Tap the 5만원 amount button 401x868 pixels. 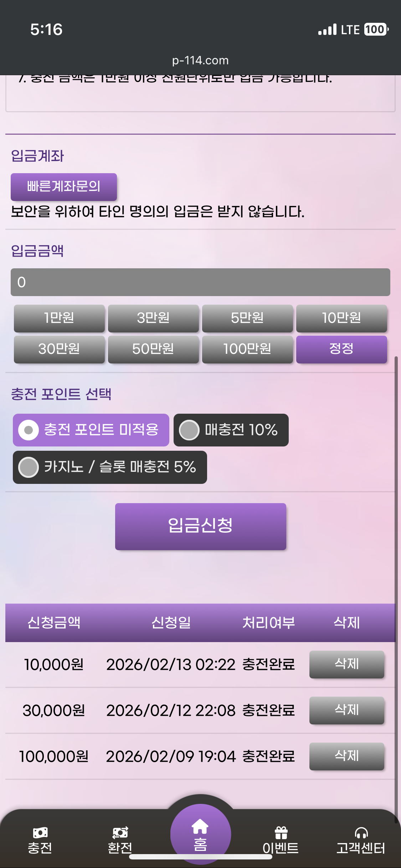247,318
